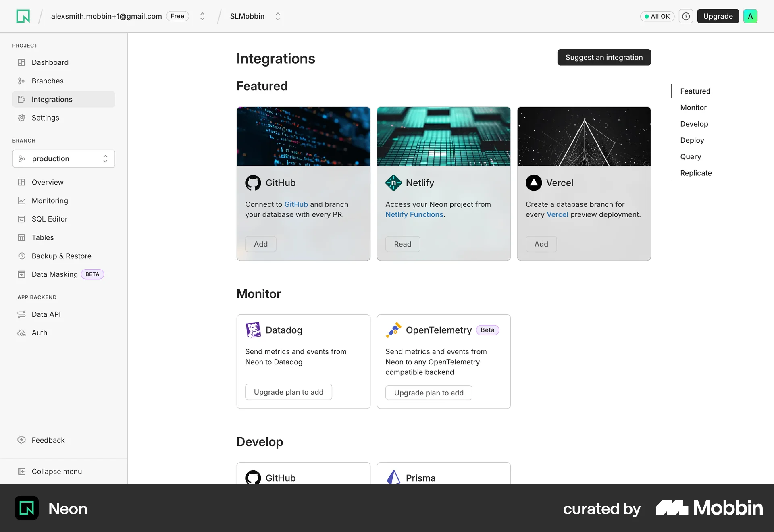Go to Branches page
The height and width of the screenshot is (532, 774).
coord(64,81)
